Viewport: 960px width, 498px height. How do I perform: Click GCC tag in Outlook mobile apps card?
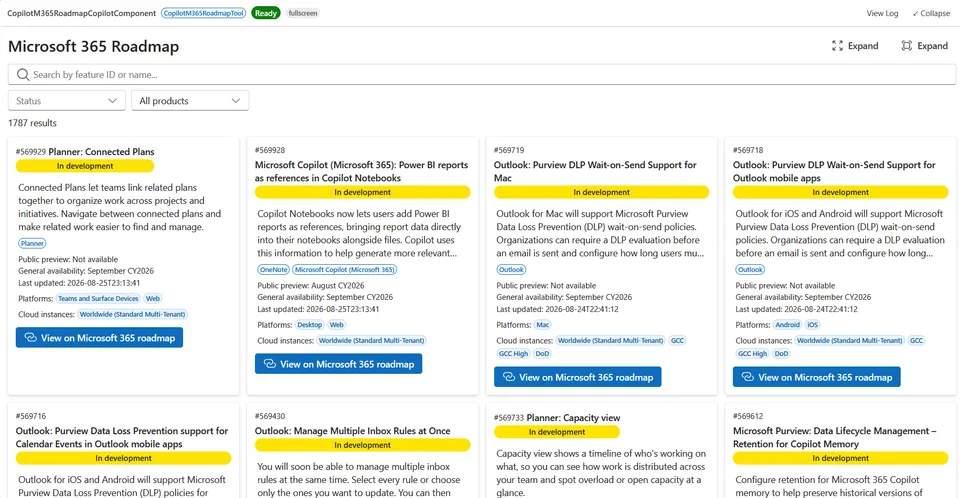(x=916, y=341)
